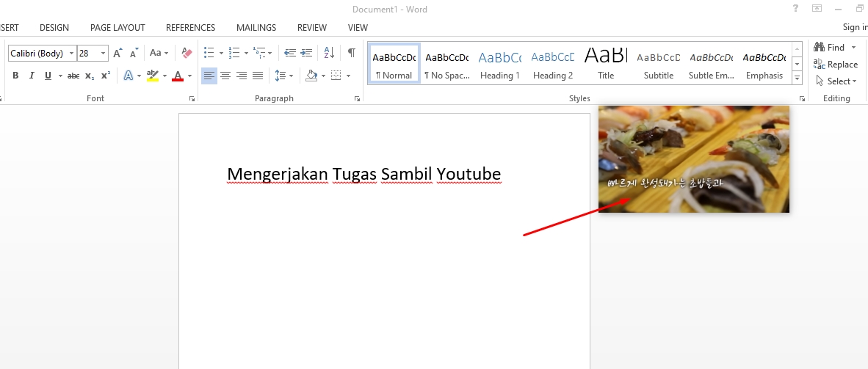Open Replace dialog
This screenshot has height=369, width=868.
[x=836, y=64]
